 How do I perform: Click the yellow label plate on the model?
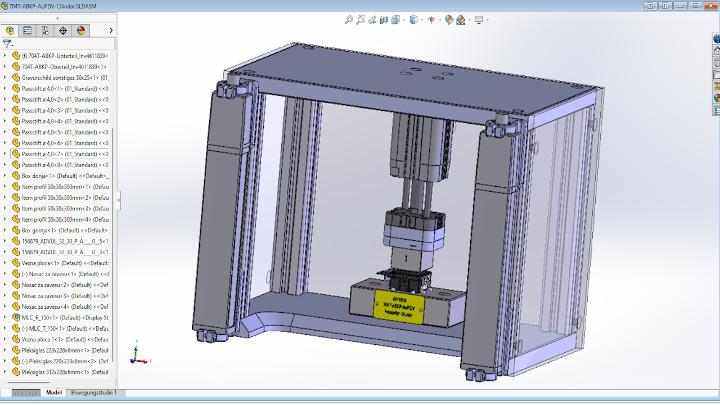pyautogui.click(x=399, y=304)
